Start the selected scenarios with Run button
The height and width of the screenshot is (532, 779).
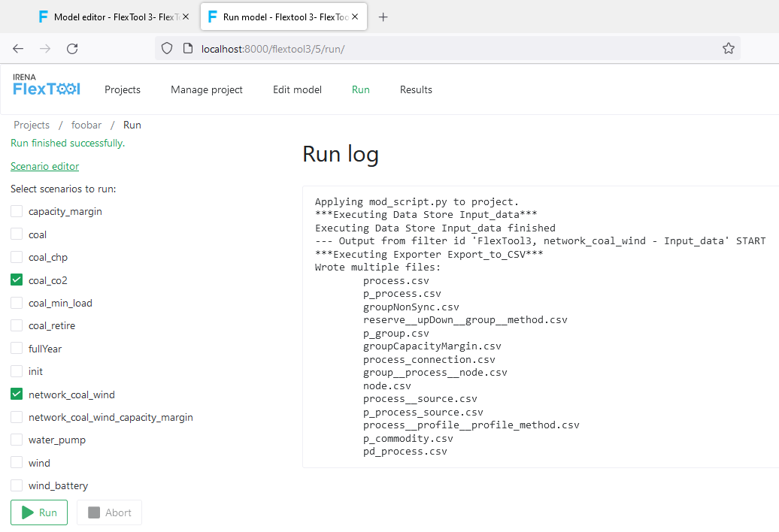[x=39, y=512]
